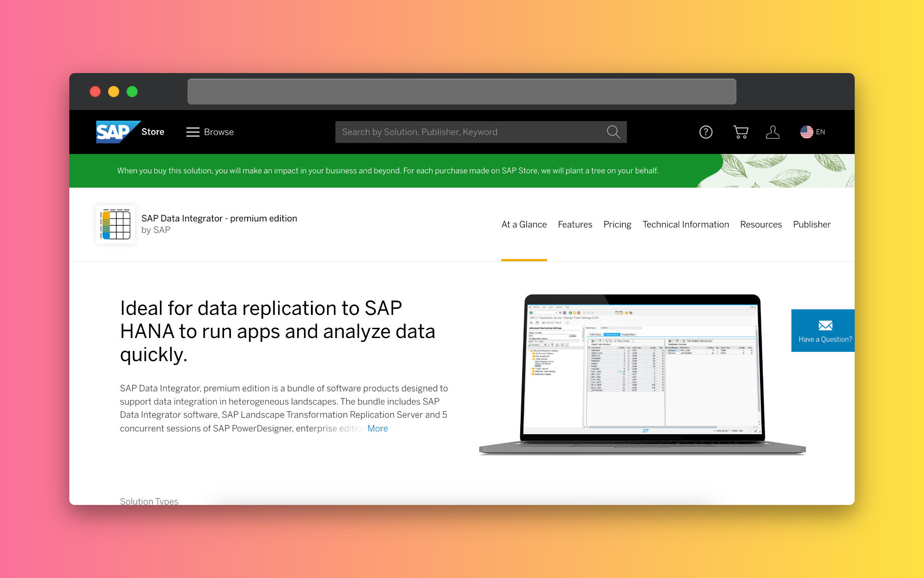Open the Technical Information tab
Screen dimensions: 924x578
(686, 225)
